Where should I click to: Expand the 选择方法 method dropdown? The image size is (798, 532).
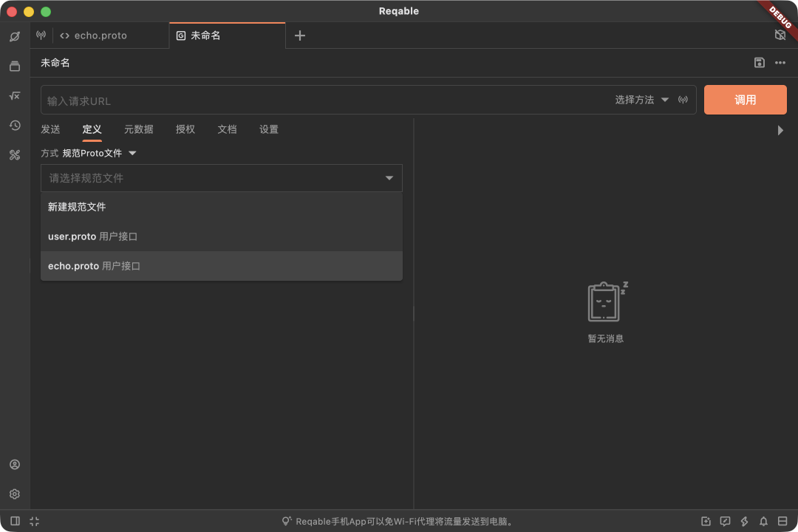(x=641, y=100)
